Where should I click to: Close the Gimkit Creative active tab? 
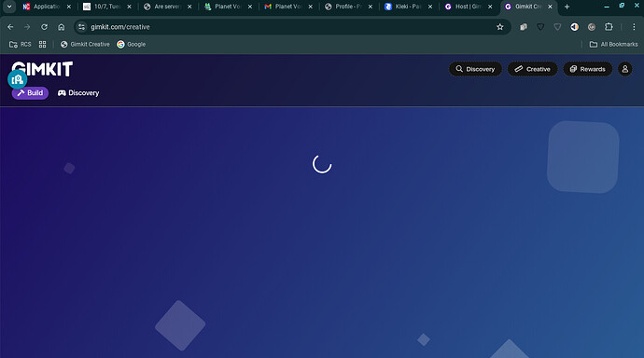pyautogui.click(x=550, y=7)
